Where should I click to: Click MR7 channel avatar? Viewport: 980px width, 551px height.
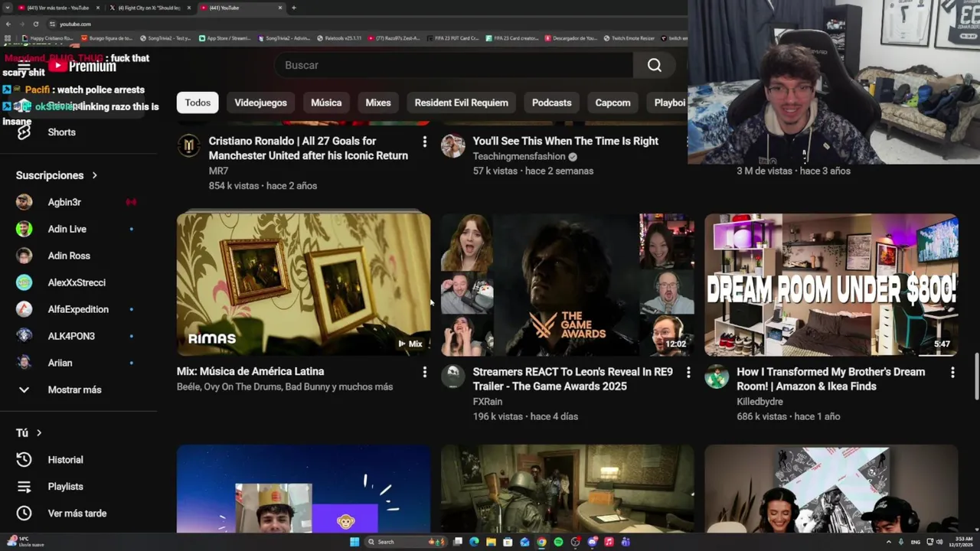(x=189, y=145)
